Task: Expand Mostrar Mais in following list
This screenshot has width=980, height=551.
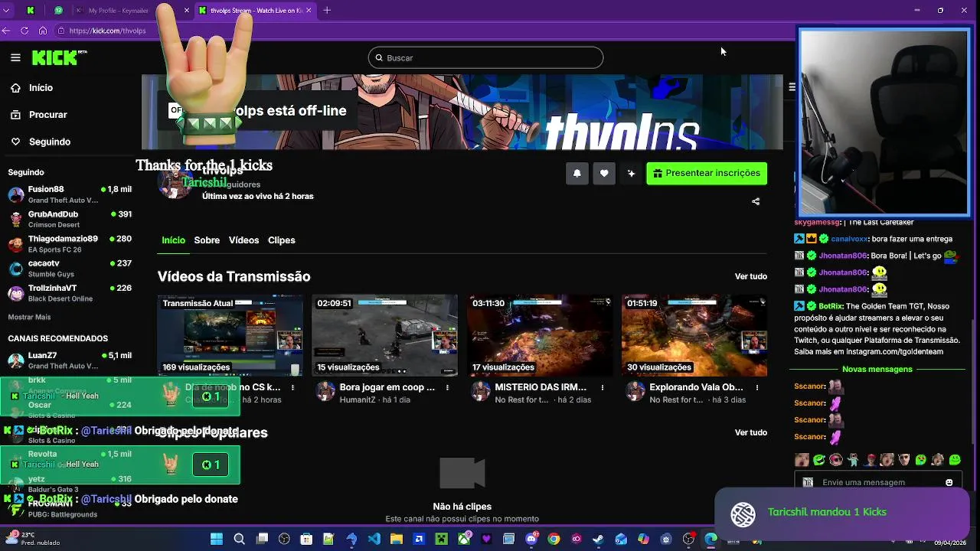Action: [29, 317]
